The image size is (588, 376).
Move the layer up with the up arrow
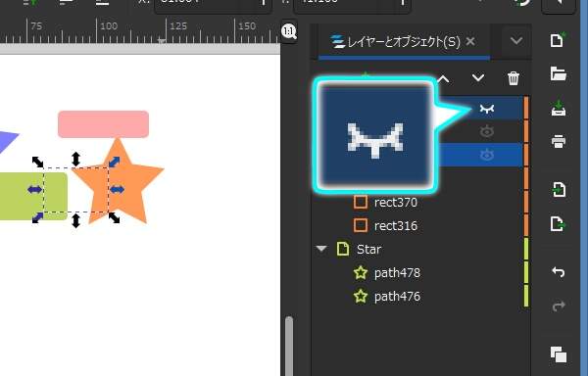click(x=443, y=78)
